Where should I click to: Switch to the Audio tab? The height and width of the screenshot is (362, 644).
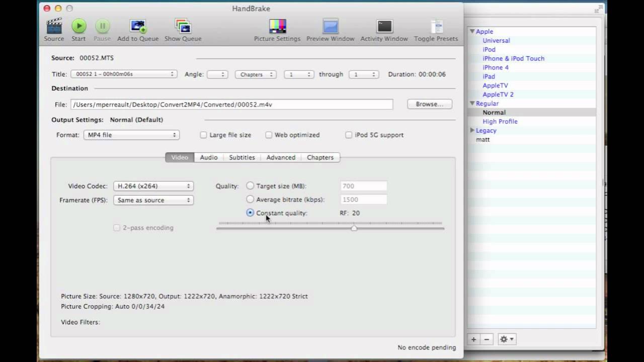coord(209,157)
